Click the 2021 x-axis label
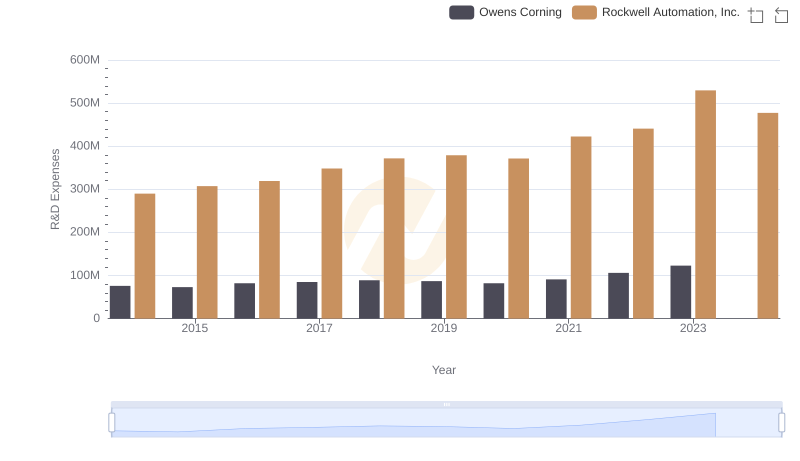The width and height of the screenshot is (800, 461). coord(568,328)
